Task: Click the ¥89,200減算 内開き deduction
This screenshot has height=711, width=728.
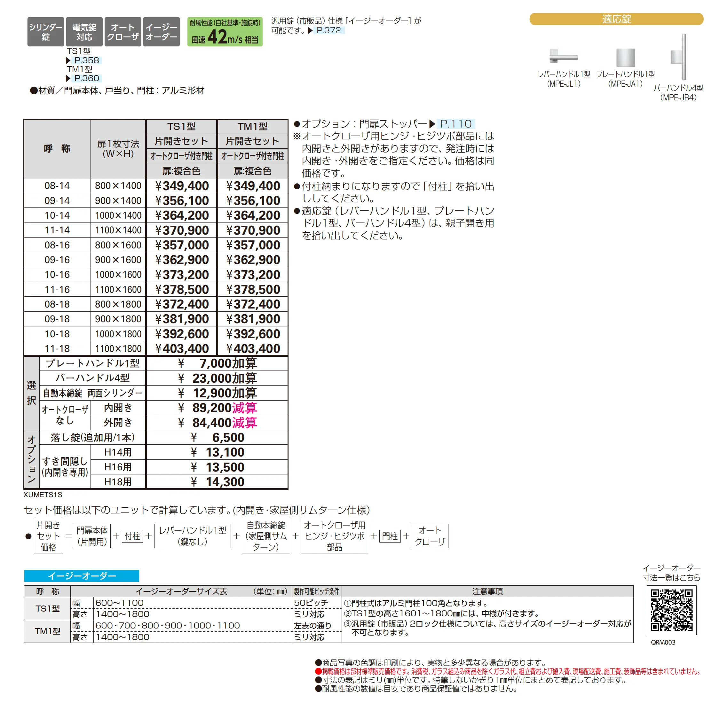Action: click(217, 408)
